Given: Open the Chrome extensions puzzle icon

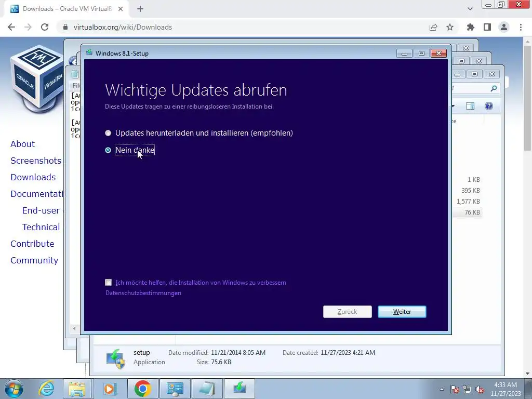Looking at the screenshot, I should point(470,27).
